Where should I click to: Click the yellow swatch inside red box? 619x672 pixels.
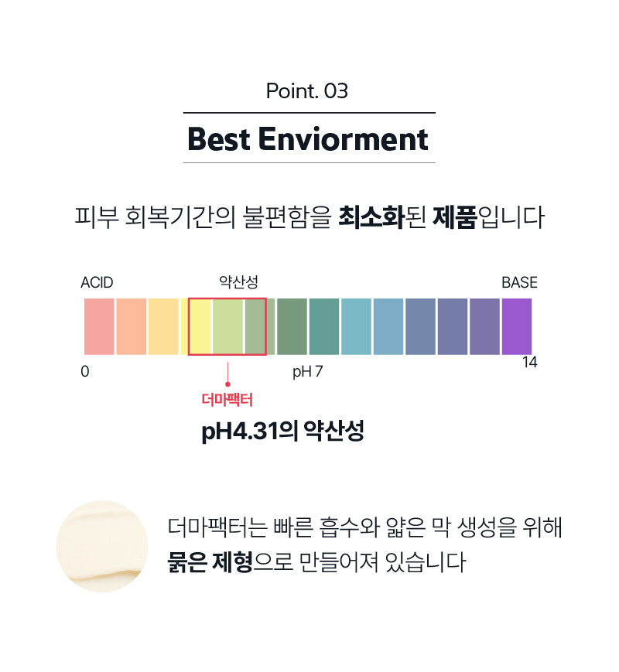(200, 326)
